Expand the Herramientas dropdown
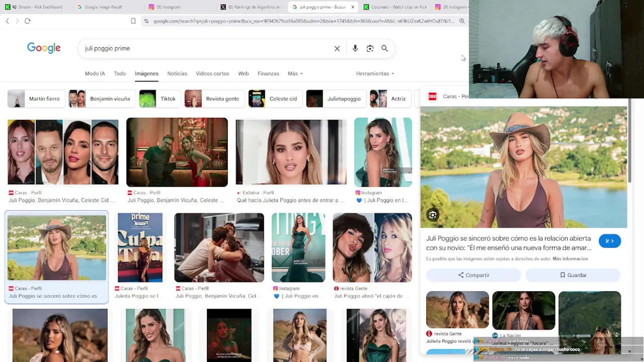The width and height of the screenshot is (644, 362). point(375,73)
